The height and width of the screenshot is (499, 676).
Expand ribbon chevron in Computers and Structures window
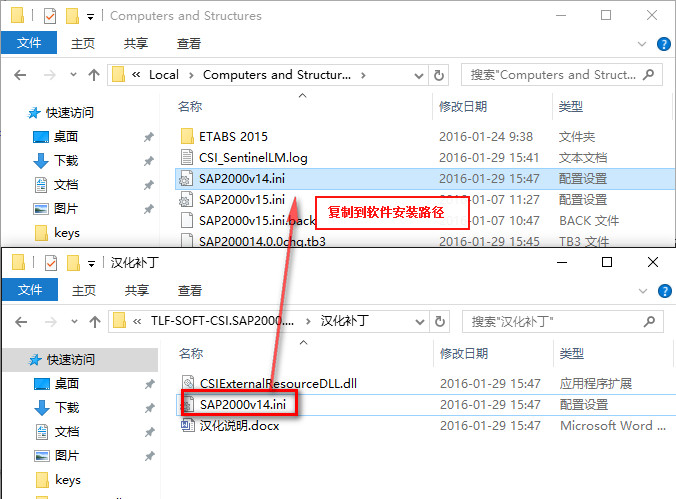click(x=642, y=44)
